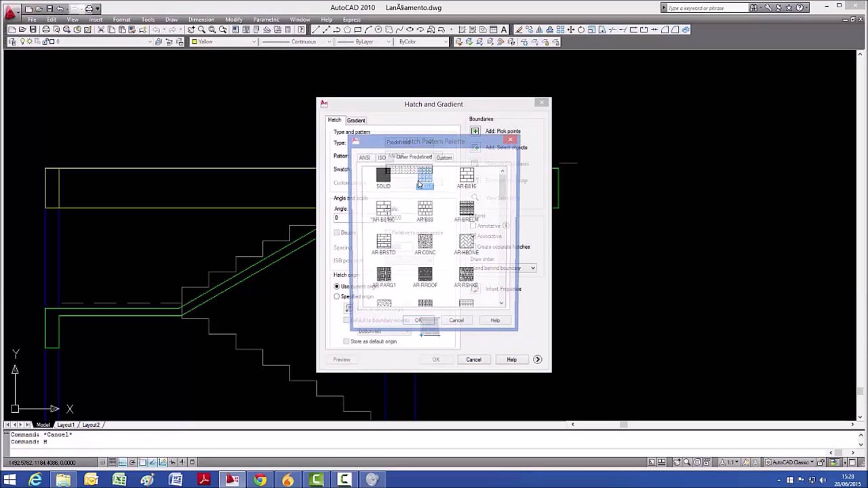Select the AR-HBONE pattern swatch

pos(467,244)
